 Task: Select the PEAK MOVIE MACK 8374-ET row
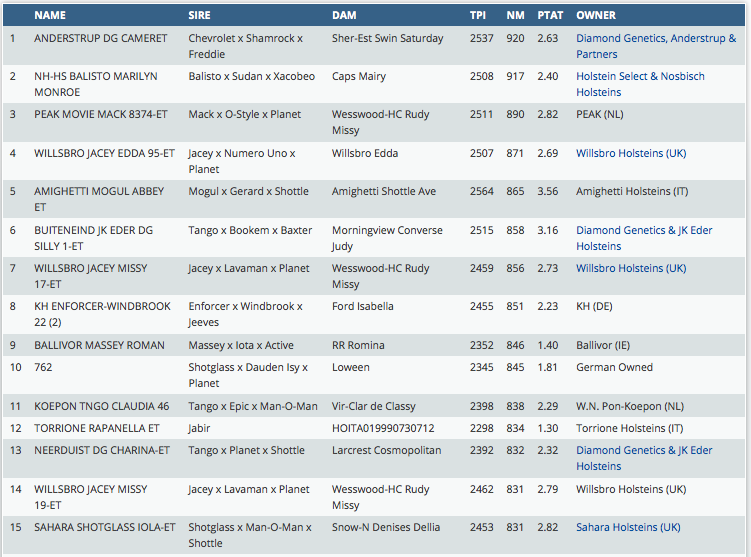coord(98,114)
